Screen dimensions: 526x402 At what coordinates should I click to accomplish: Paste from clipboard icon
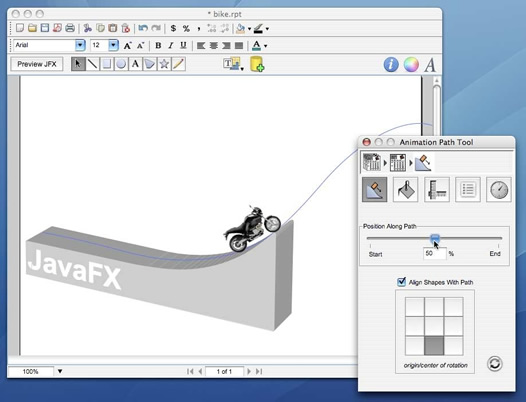113,28
